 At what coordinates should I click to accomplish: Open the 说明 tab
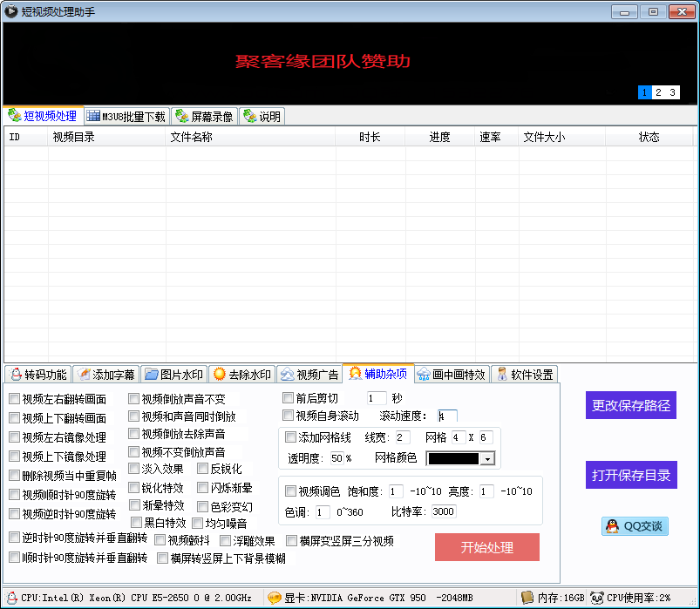pyautogui.click(x=262, y=117)
